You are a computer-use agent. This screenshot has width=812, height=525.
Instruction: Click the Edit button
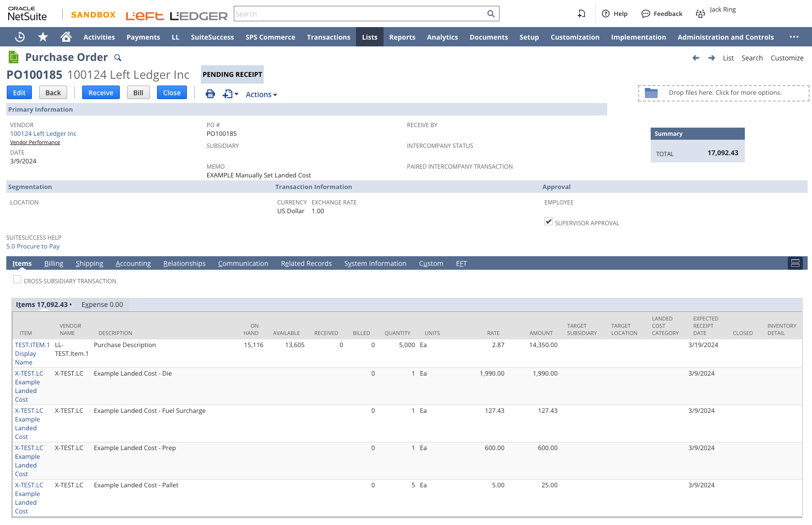(19, 92)
